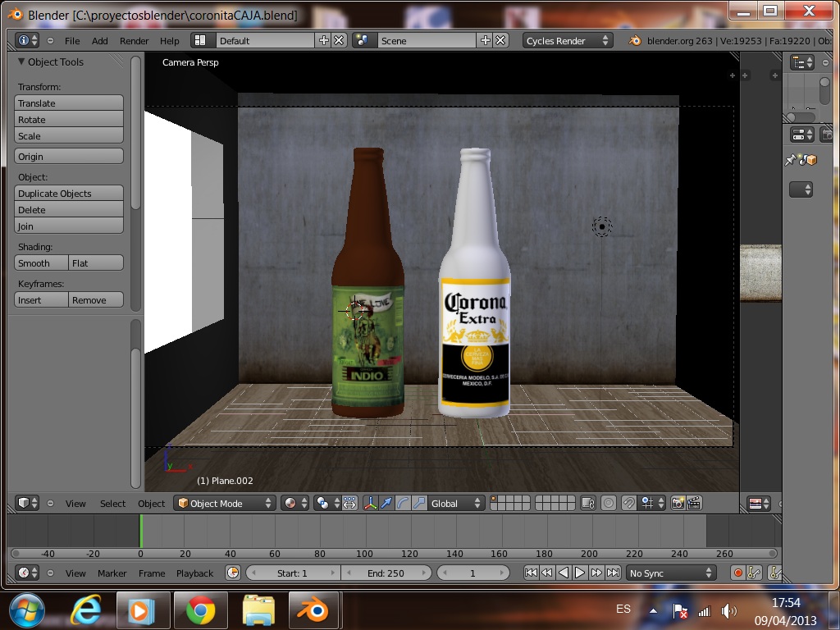The height and width of the screenshot is (630, 840).
Task: Jump to previous keyframe
Action: pos(547,573)
